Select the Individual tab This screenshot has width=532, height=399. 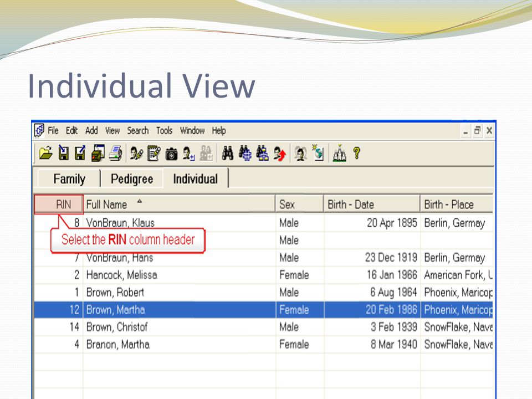[x=196, y=178]
